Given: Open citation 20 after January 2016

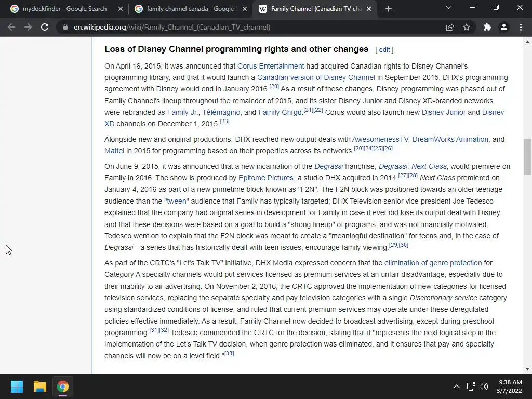Looking at the screenshot, I should [274, 87].
